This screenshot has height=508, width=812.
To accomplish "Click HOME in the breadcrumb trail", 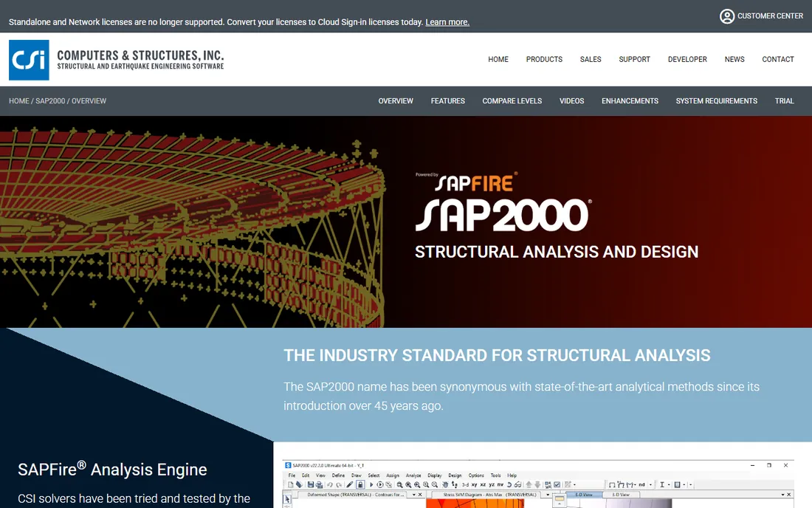I will [18, 101].
